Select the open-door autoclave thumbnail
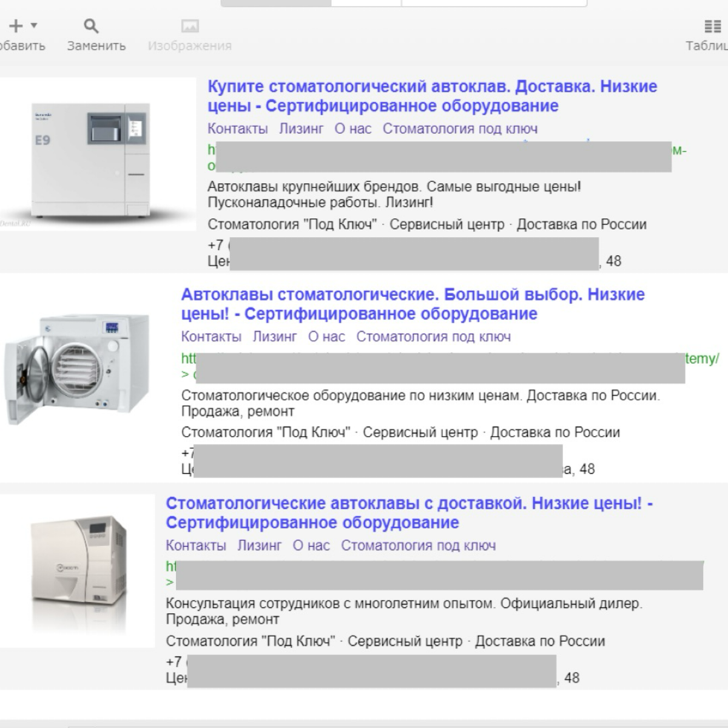728x728 pixels. pyautogui.click(x=78, y=369)
